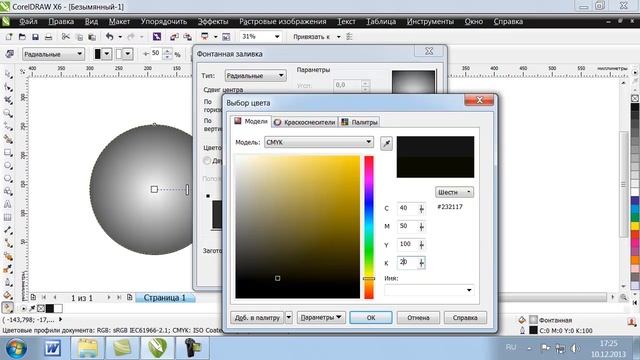Viewport: 640px width, 360px height.
Task: Click the Undo arrow icon
Action: click(x=109, y=37)
